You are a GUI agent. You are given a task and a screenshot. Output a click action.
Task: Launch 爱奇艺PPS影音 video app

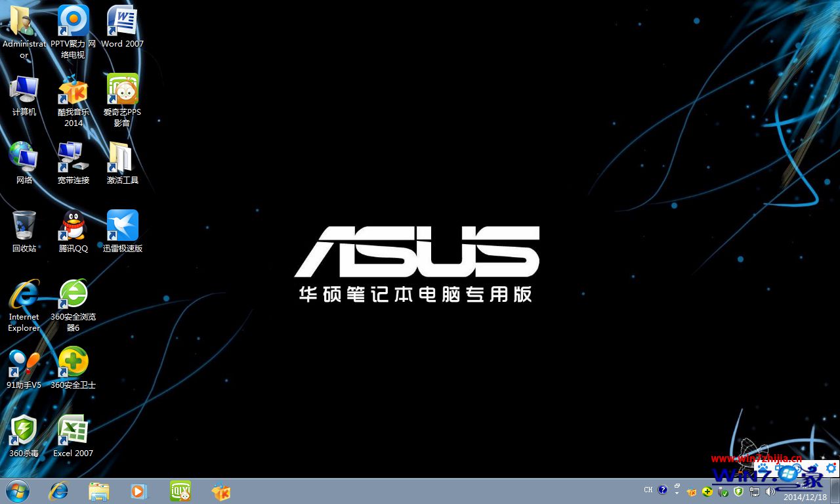122,87
